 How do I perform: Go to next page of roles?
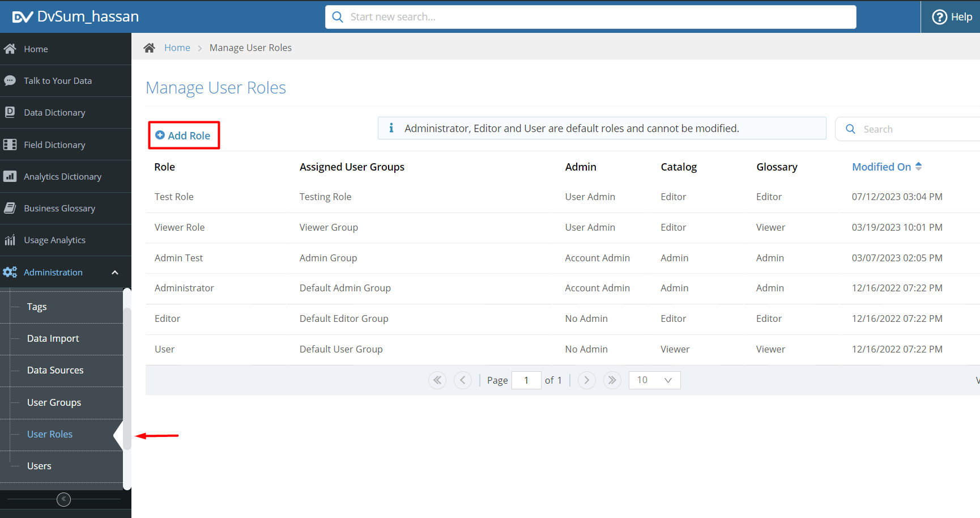coord(587,380)
